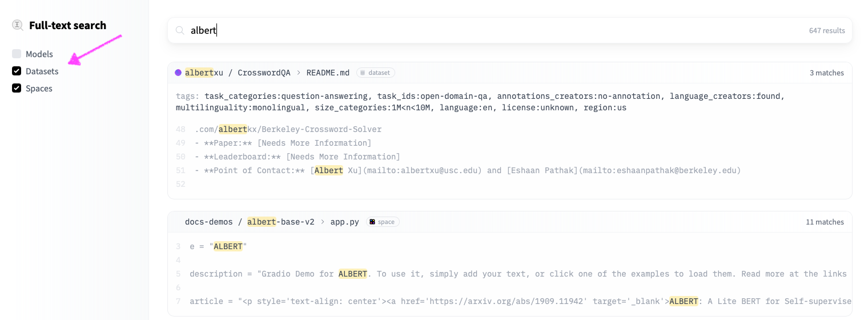Click the magnifying glass icon in search bar

click(x=180, y=30)
